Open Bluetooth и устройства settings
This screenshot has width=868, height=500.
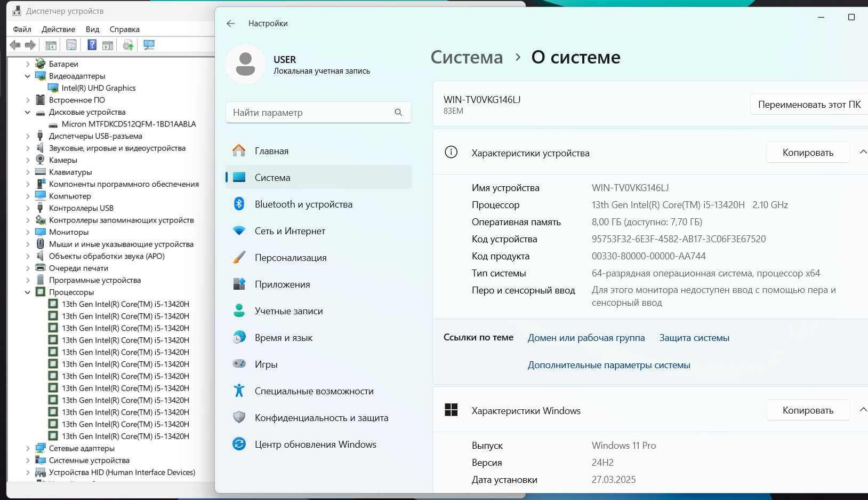(318, 204)
